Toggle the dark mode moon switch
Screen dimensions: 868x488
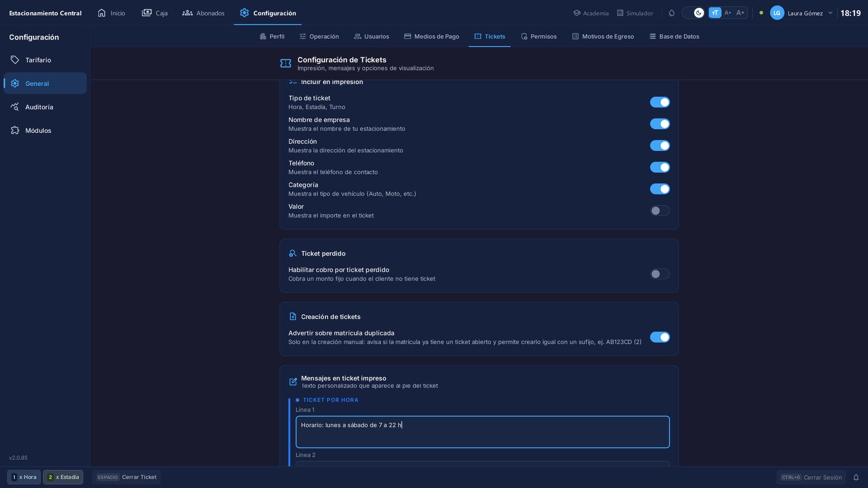coord(693,13)
